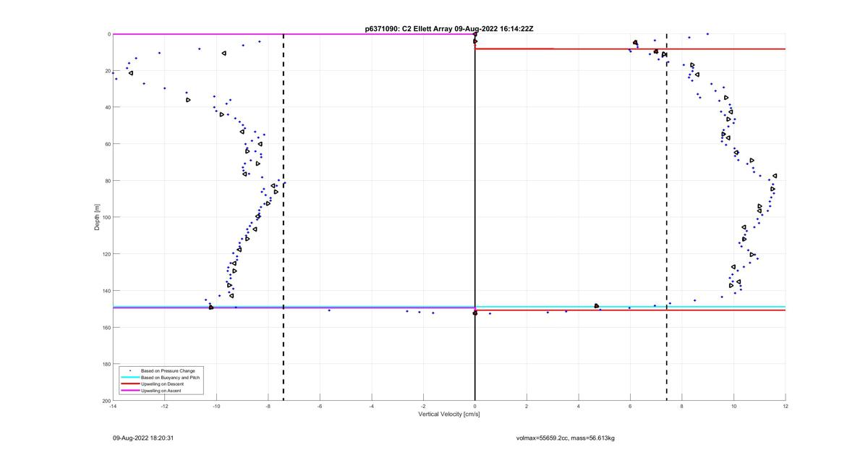The width and height of the screenshot is (868, 450).
Task: Click the blue dot marker in the legend
Action: pos(129,370)
